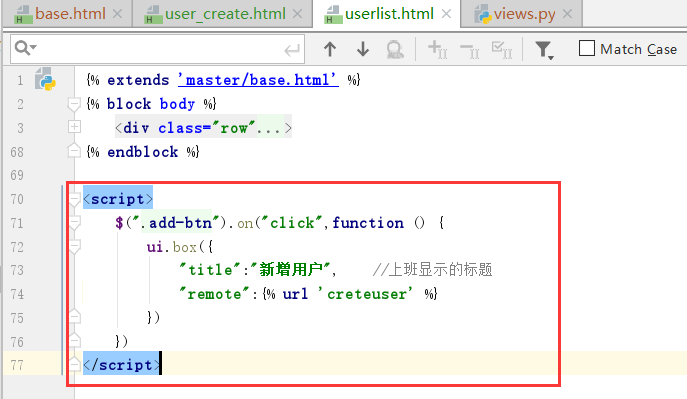Screen dimensions: 687x399
Task: Go to next occurrence arrow
Action: (363, 49)
